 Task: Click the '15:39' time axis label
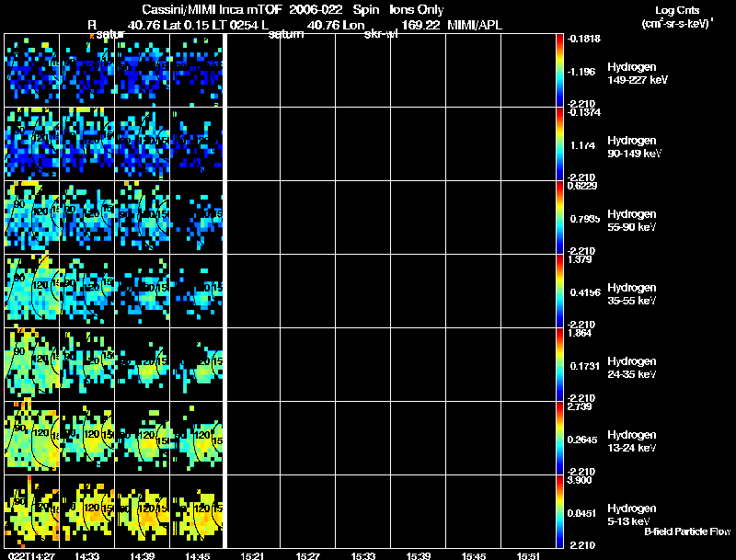point(419,555)
